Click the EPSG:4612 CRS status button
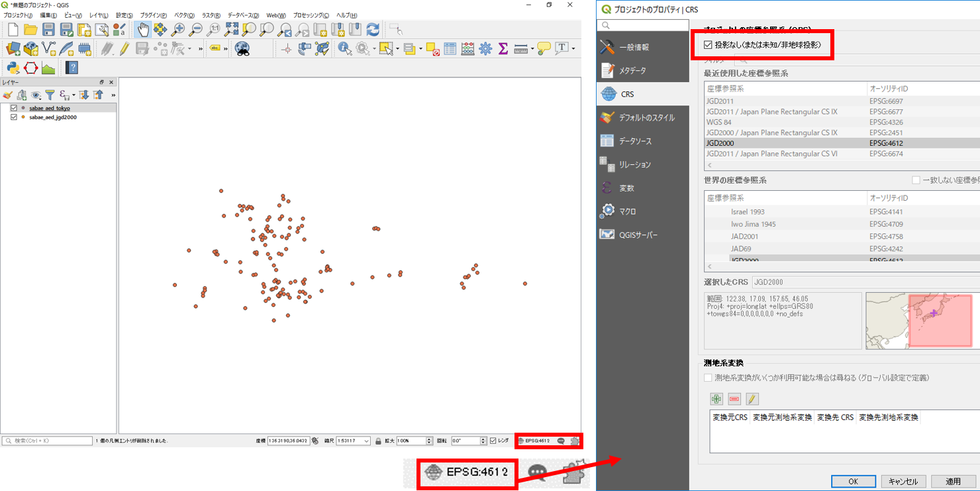Image resolution: width=980 pixels, height=491 pixels. 534,441
